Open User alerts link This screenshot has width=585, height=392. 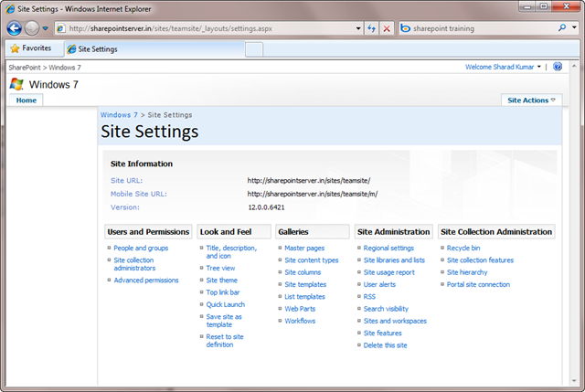point(379,284)
